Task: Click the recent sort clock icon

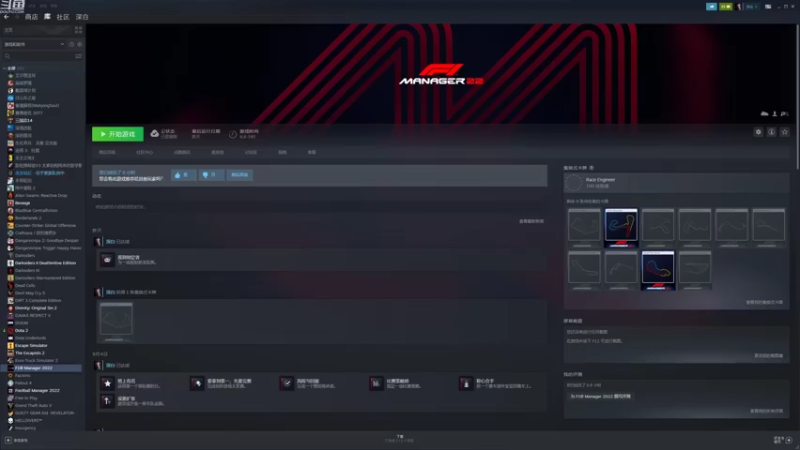Action: [71, 44]
